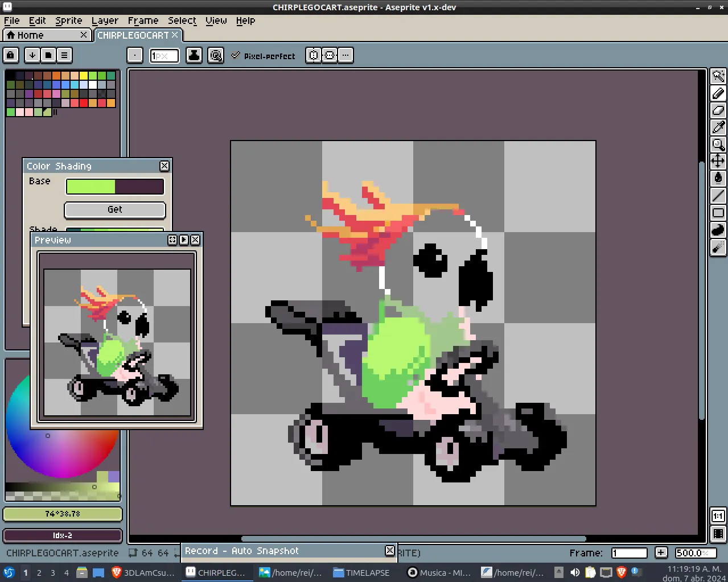Viewport: 728px width, 582px height.
Task: Open the brush type selector
Action: click(x=135, y=55)
